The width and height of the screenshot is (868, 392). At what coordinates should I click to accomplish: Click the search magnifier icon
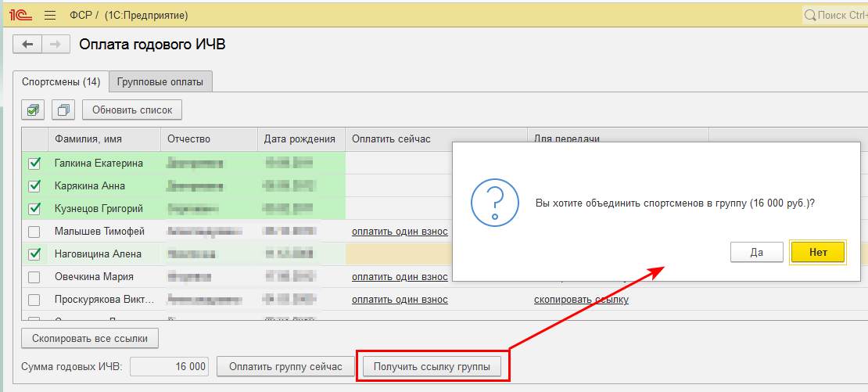pyautogui.click(x=810, y=16)
